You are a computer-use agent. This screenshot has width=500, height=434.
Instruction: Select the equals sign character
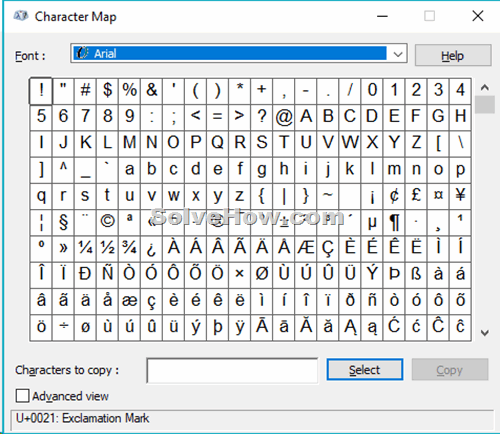pos(218,117)
